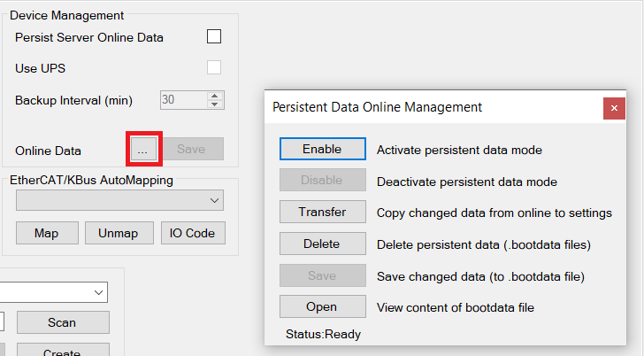Click the Online Data label
Viewport: 644px width, 356px height.
pos(48,151)
